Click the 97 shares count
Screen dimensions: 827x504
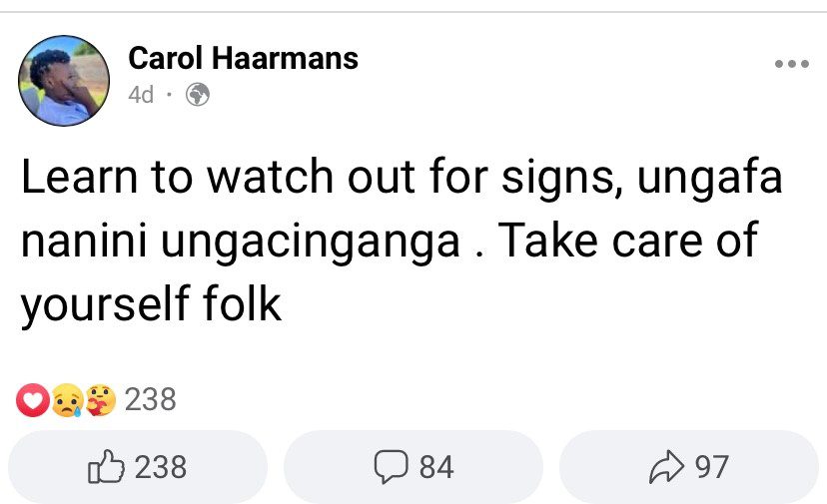coord(711,466)
